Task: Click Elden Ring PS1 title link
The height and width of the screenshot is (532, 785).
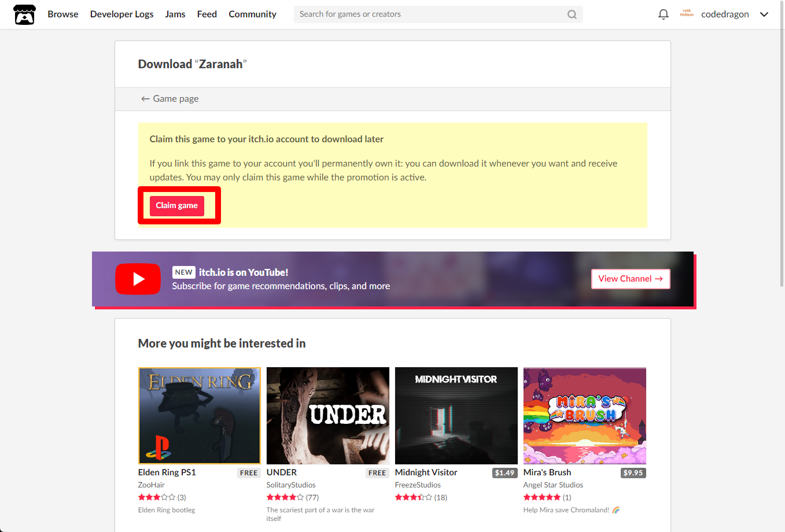Action: [167, 472]
